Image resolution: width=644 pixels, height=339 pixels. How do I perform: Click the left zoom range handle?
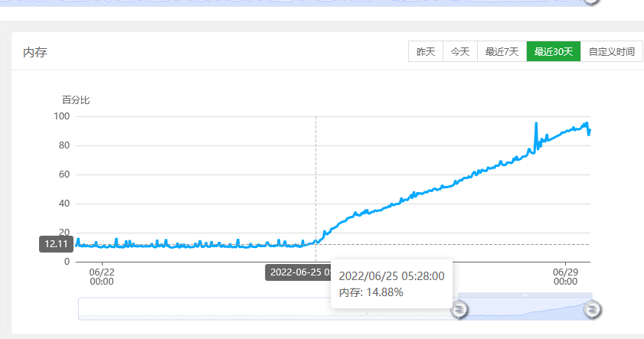click(x=459, y=310)
